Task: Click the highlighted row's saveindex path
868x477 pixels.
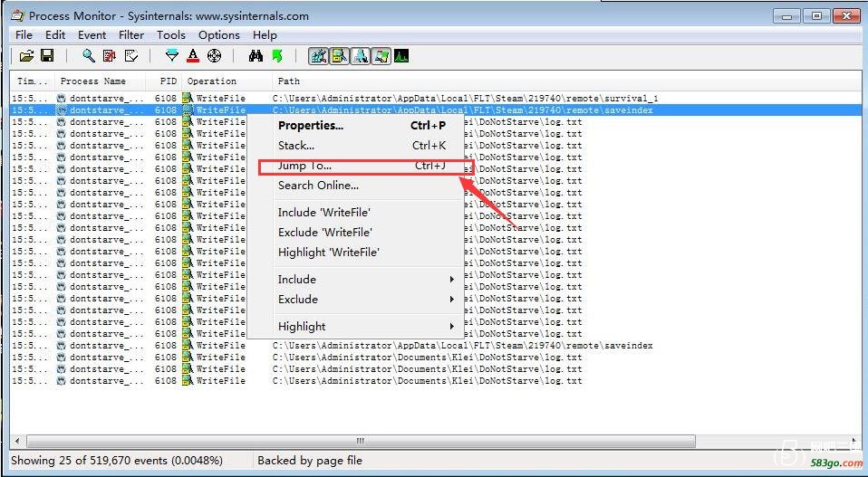Action: [463, 110]
